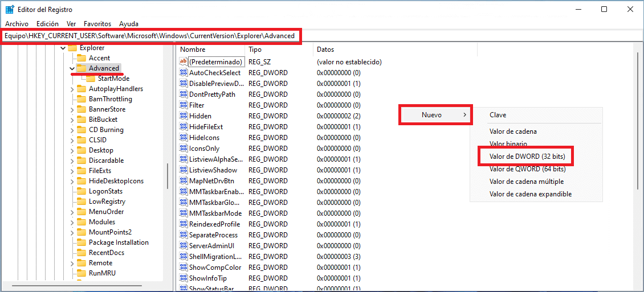Image resolution: width=644 pixels, height=292 pixels.
Task: Select the Discardable key
Action: (x=106, y=161)
